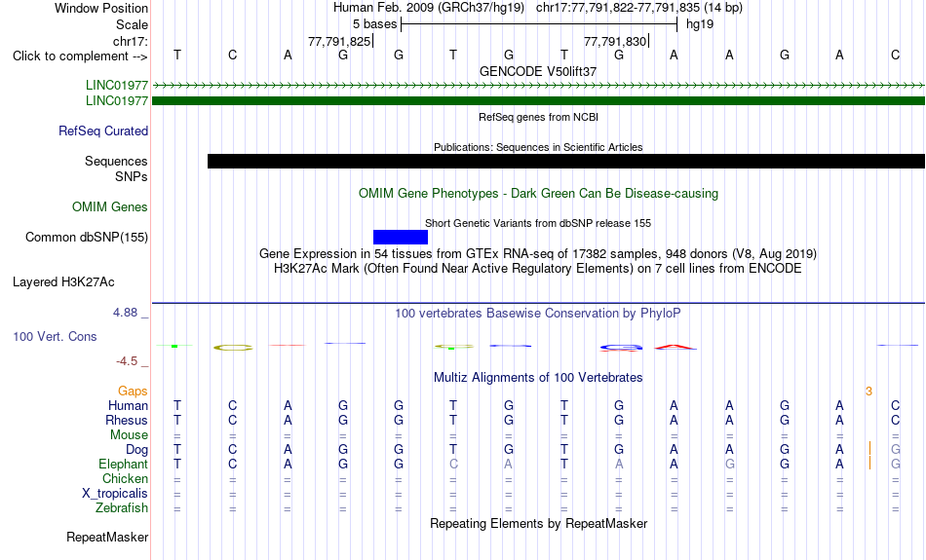
Task: Click the Sequences track label
Action: [x=116, y=161]
